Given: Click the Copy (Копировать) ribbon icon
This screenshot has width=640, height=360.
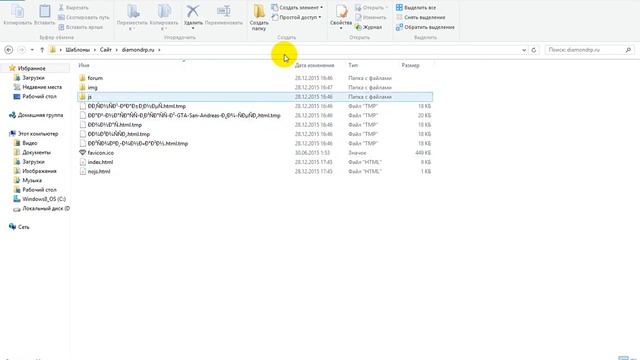Looking at the screenshot, I should tap(18, 11).
